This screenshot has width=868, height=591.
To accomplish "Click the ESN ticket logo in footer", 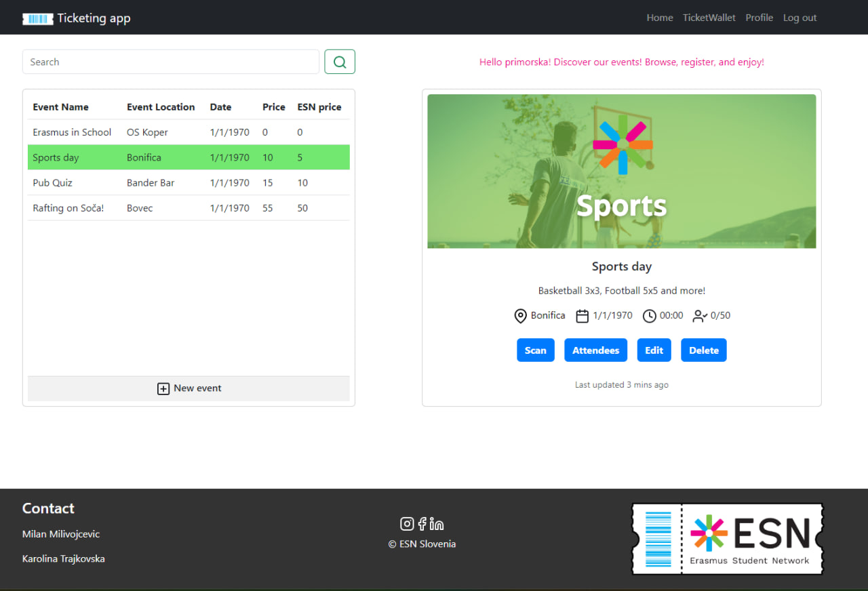I will [x=728, y=539].
